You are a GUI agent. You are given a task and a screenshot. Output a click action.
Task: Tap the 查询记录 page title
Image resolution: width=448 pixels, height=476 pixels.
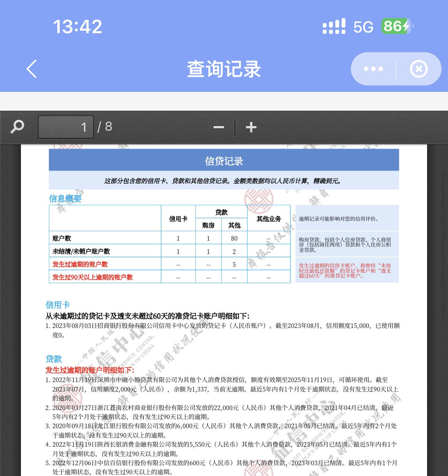(224, 69)
